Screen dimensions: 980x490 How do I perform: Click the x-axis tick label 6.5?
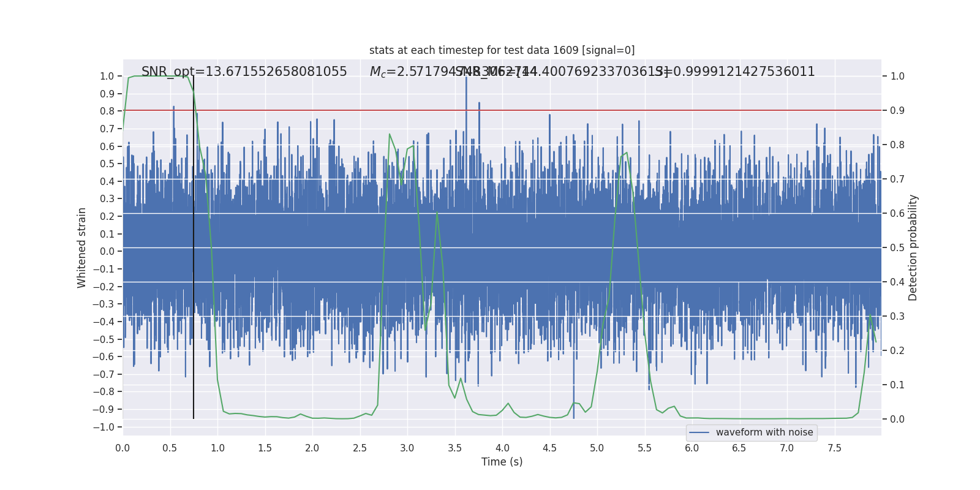739,448
